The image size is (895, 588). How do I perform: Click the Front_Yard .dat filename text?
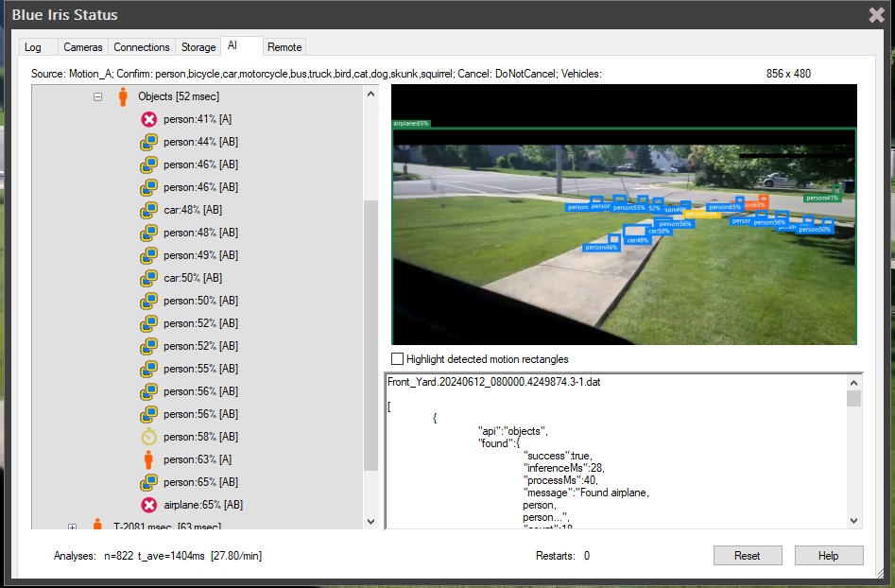(493, 382)
